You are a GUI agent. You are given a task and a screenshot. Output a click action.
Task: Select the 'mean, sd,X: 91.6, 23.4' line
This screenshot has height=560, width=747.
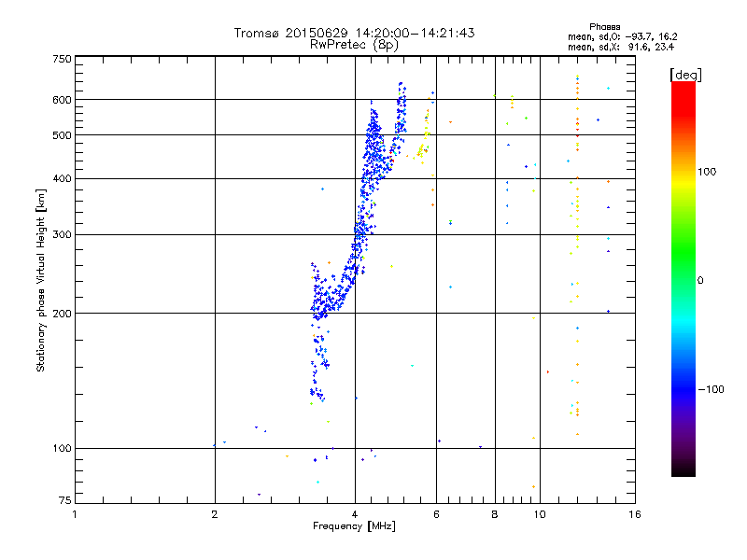click(x=621, y=47)
